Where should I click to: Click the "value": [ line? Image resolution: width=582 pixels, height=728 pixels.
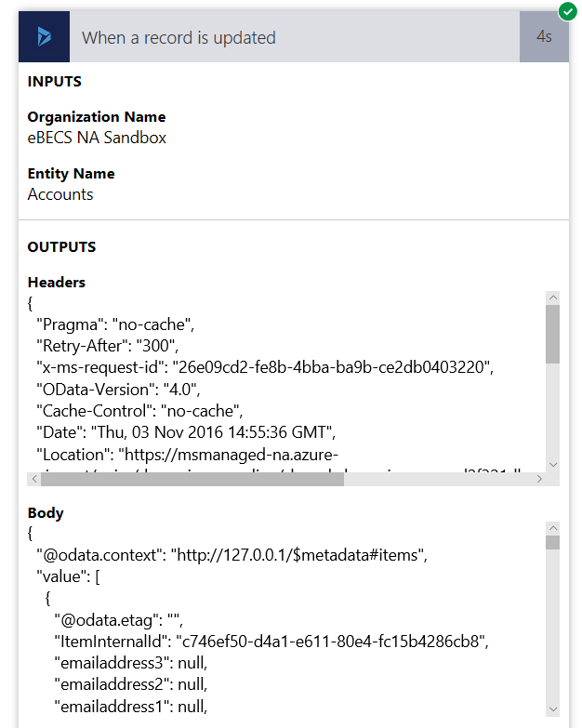[68, 576]
